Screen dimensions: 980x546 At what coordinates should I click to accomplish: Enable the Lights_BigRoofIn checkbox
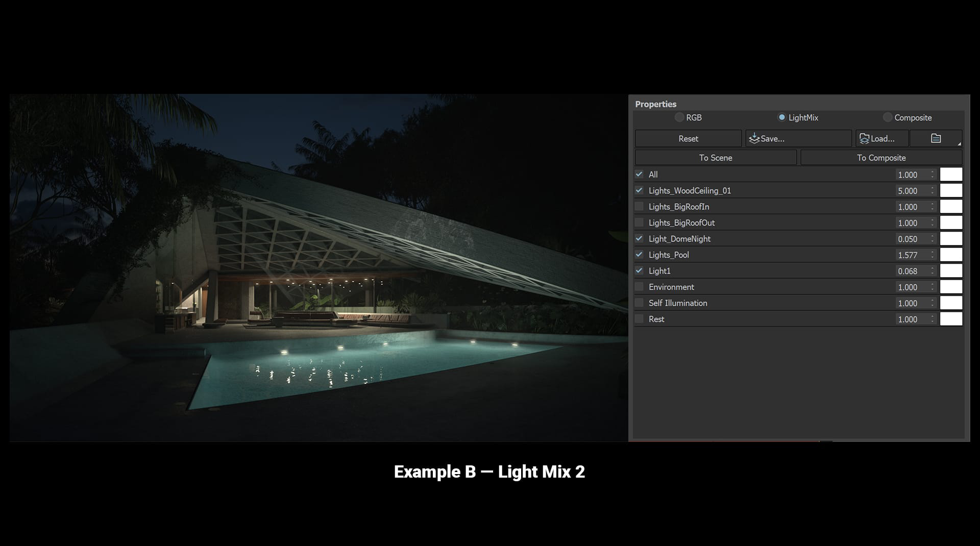(x=639, y=207)
